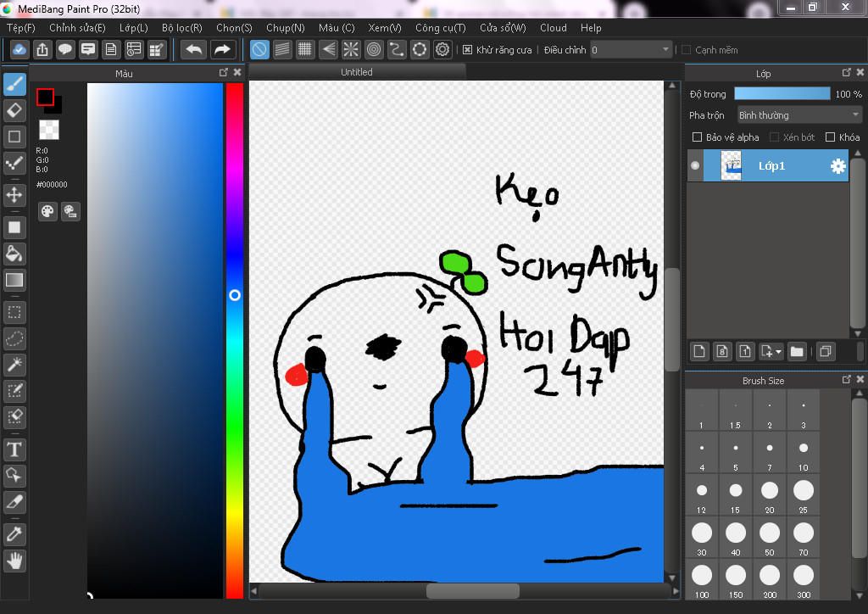Pick brush size 30

(701, 539)
